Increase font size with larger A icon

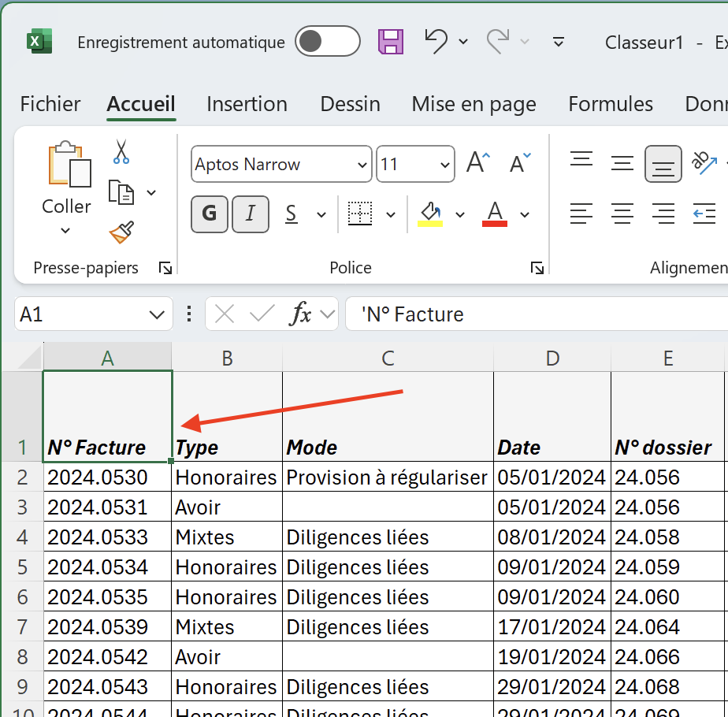[x=478, y=164]
